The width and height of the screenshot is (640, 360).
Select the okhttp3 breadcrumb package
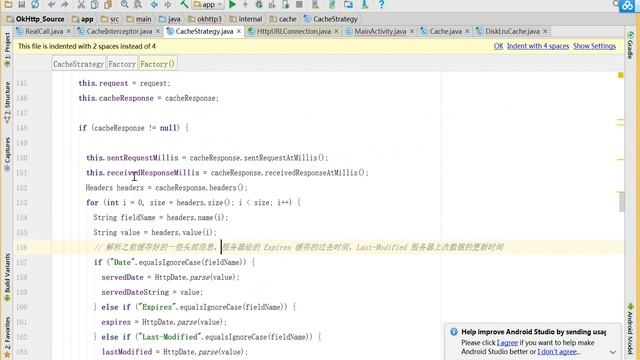pyautogui.click(x=205, y=19)
